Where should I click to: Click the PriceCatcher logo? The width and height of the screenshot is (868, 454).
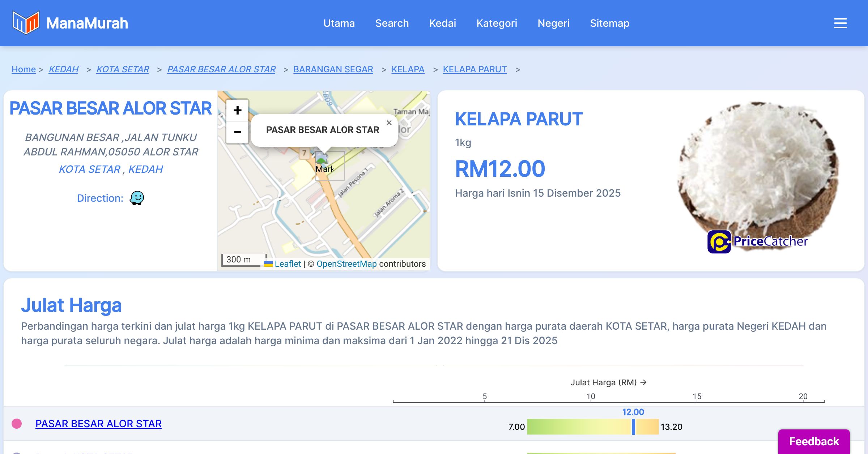point(758,241)
